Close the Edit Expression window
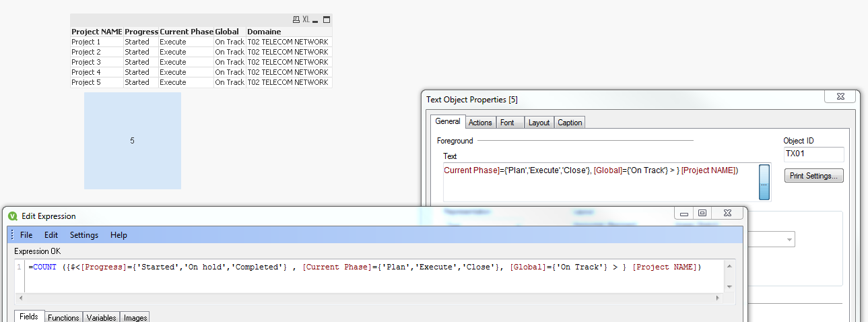The image size is (868, 322). click(726, 213)
